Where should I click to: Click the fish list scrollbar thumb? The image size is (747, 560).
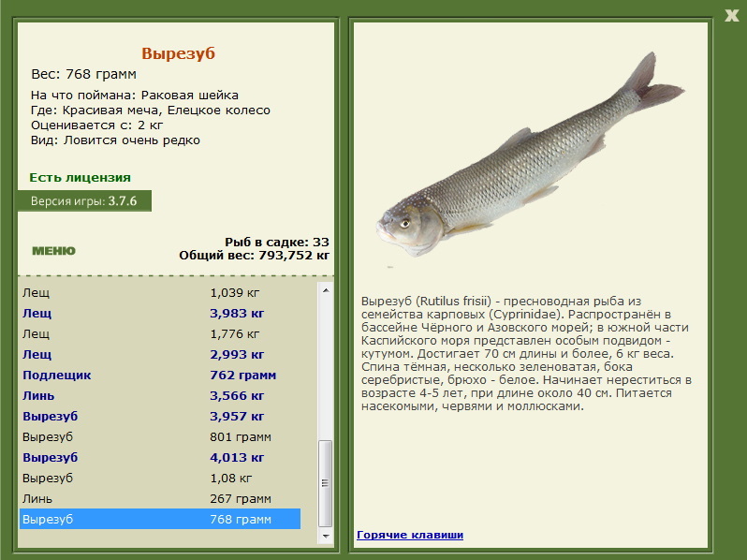pos(326,484)
